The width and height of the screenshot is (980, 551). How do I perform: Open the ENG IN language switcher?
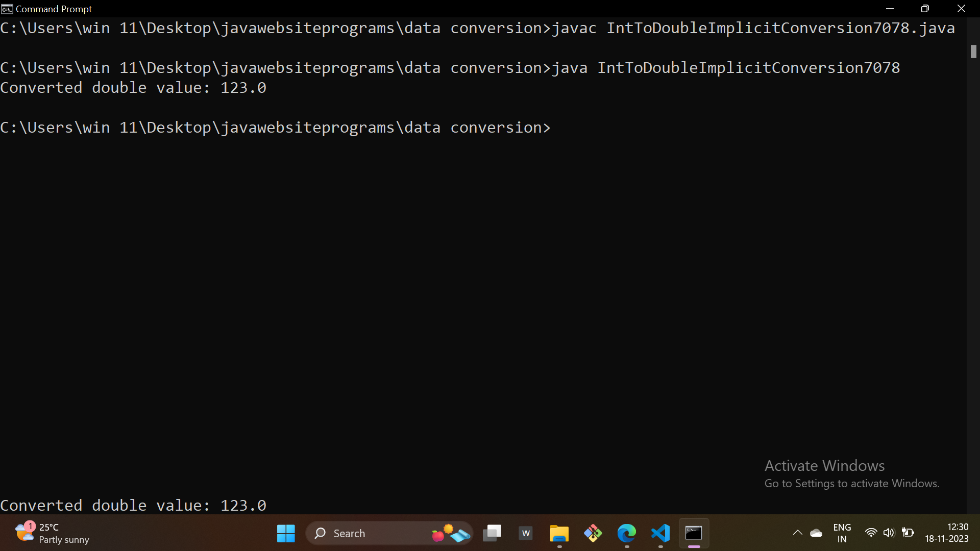(x=842, y=533)
